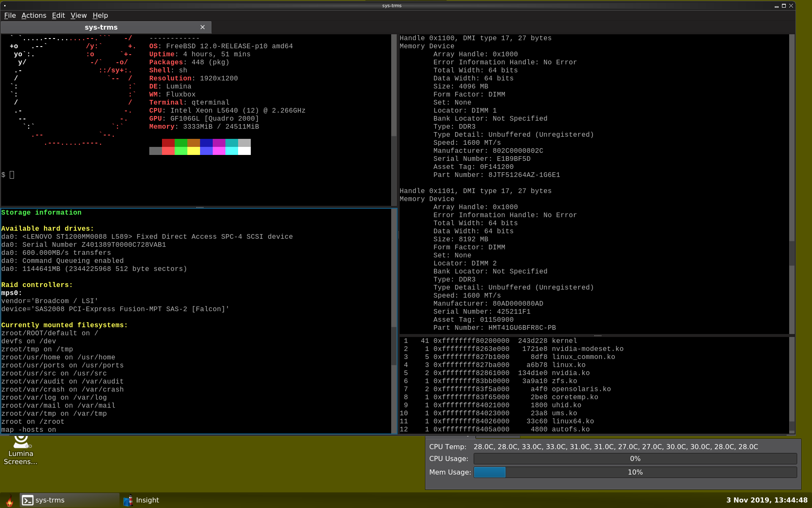Viewport: 812px width, 508px height.
Task: Click the date and time clock
Action: click(767, 500)
